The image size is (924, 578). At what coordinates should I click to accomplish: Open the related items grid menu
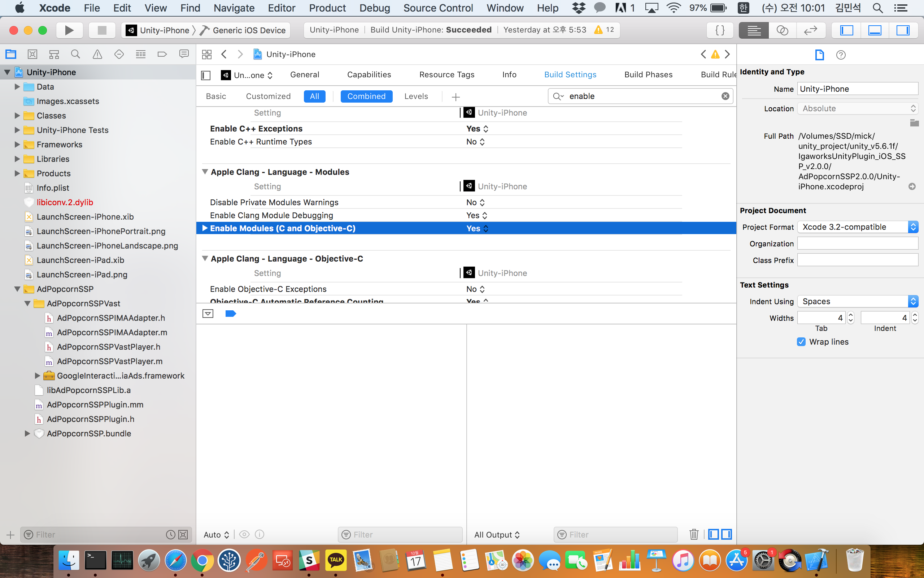tap(206, 54)
